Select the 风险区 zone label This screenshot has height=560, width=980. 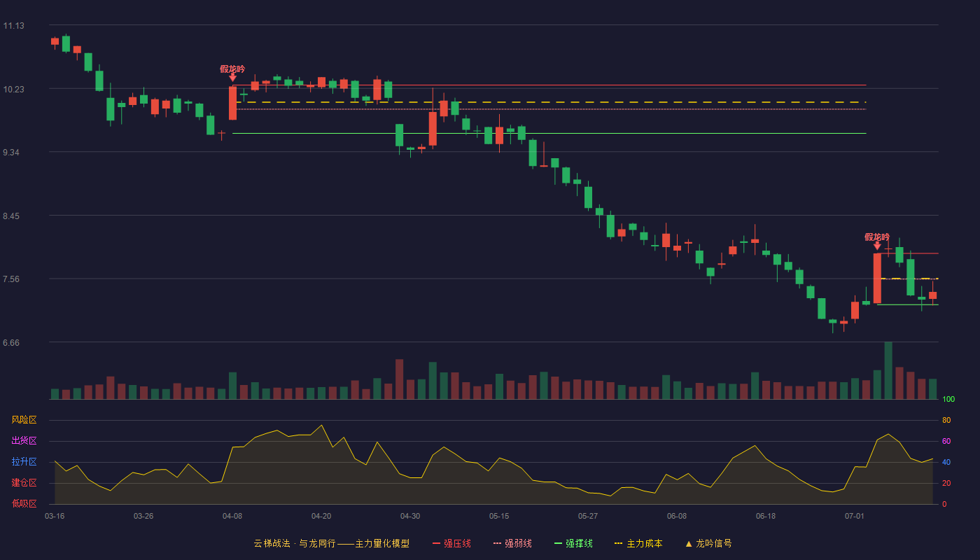pyautogui.click(x=24, y=420)
